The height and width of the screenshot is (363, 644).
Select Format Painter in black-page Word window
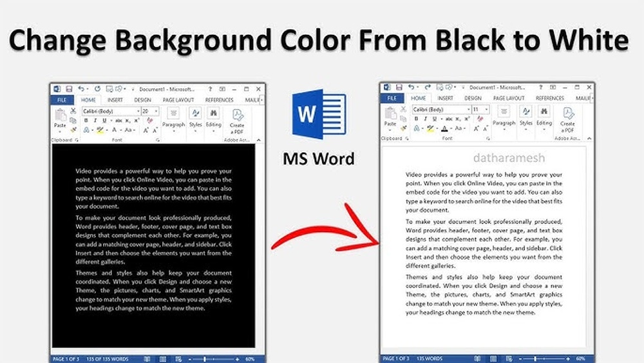point(73,130)
